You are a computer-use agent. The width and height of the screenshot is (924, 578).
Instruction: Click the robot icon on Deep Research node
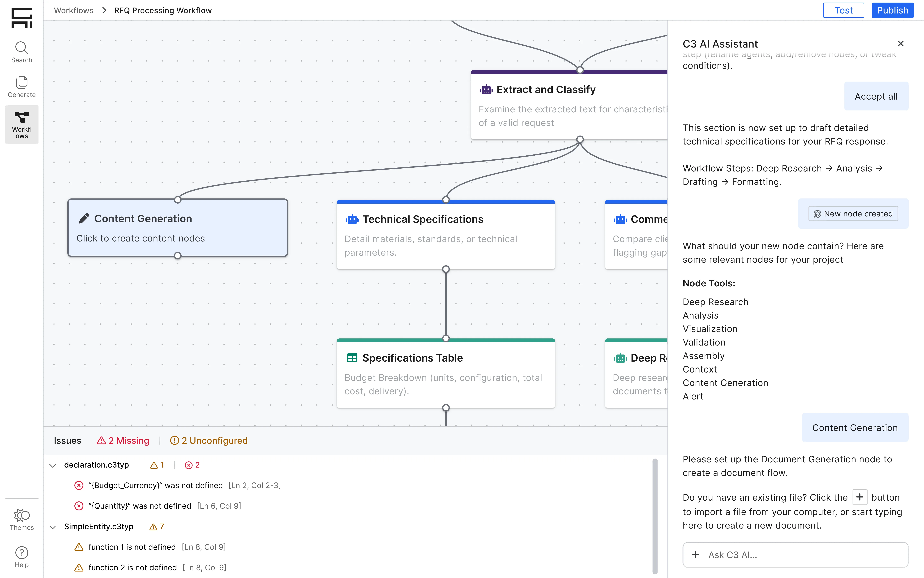620,358
